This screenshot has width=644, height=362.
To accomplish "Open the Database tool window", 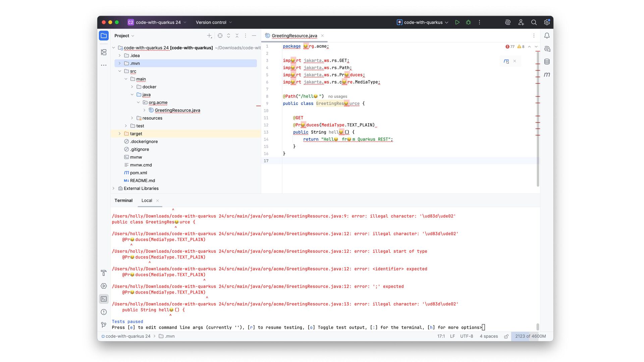I will click(x=547, y=62).
